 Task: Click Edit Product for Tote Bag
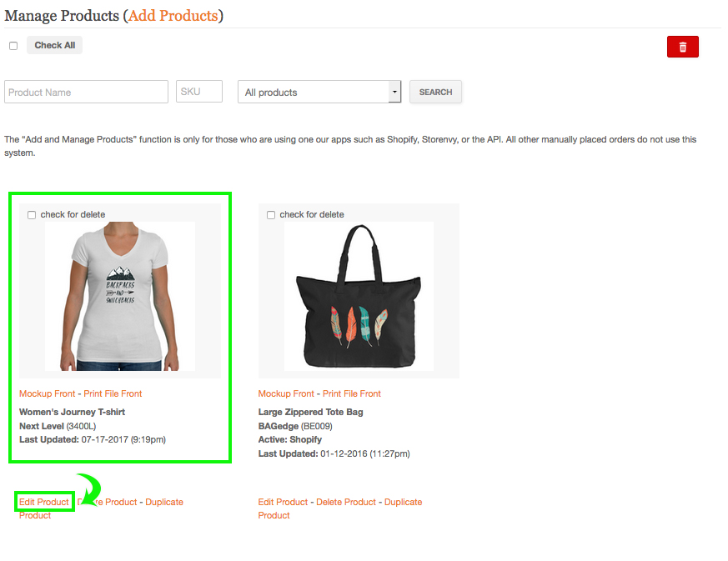click(283, 502)
